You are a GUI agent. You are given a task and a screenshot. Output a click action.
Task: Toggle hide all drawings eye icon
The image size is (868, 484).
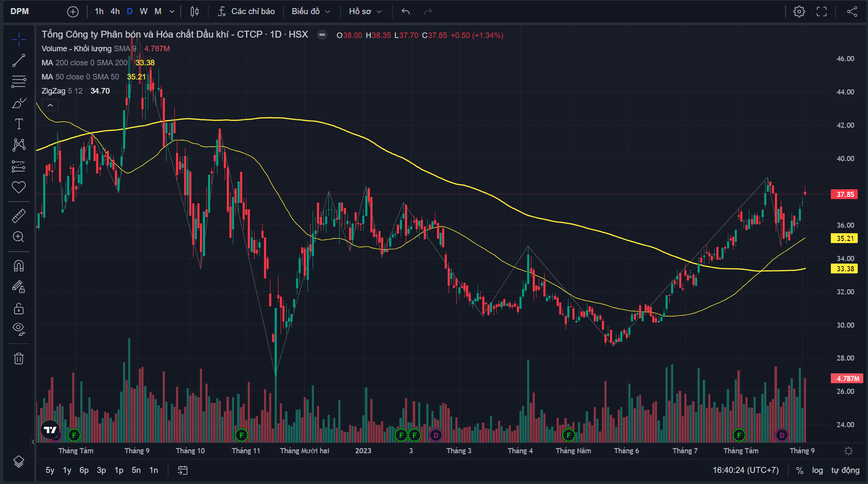[x=19, y=328]
